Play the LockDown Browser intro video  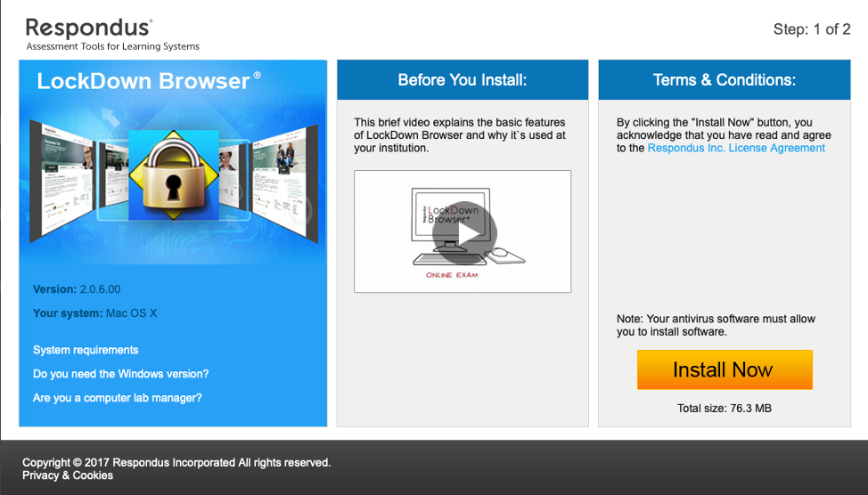point(463,232)
